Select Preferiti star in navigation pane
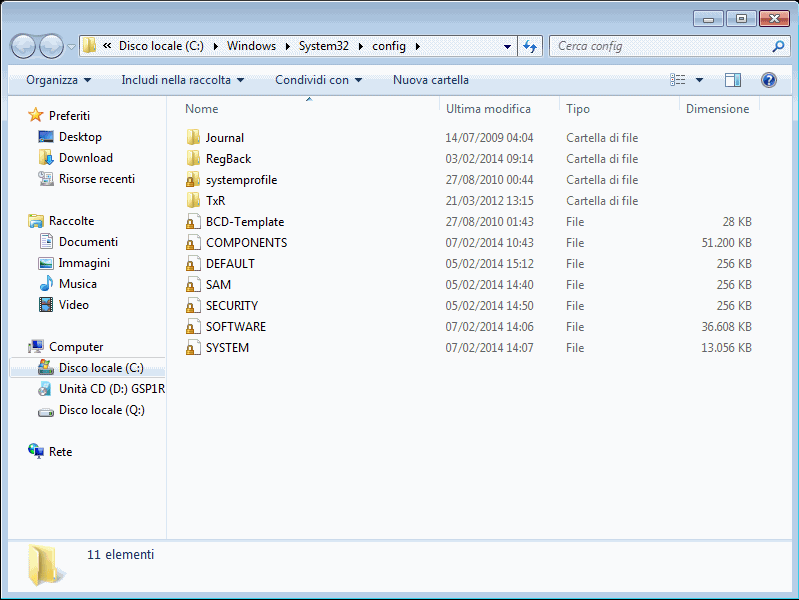The width and height of the screenshot is (799, 600). [x=35, y=115]
